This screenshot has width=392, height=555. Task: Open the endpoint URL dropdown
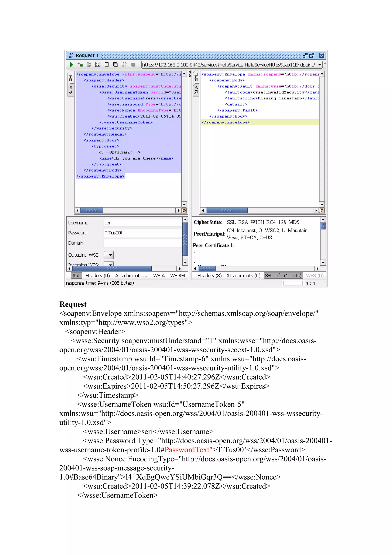point(319,65)
